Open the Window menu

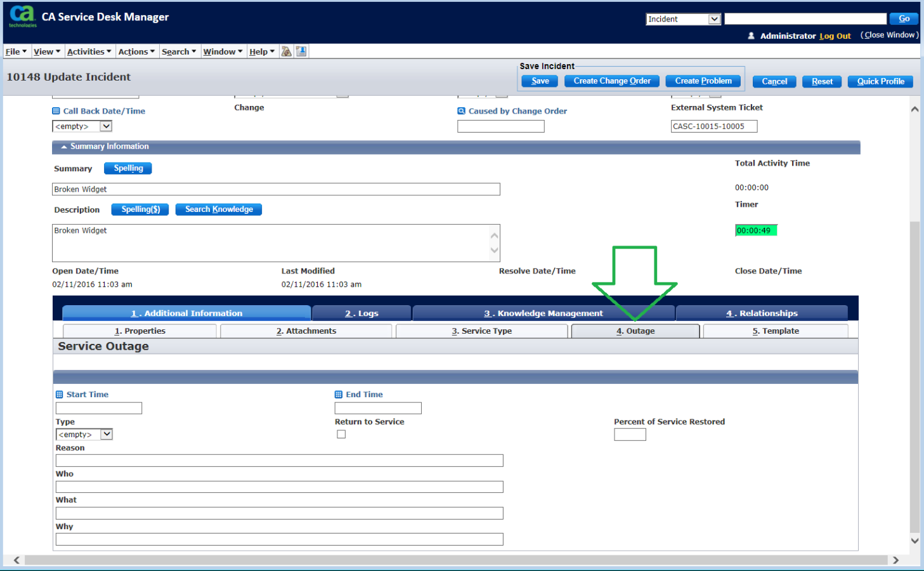(223, 52)
